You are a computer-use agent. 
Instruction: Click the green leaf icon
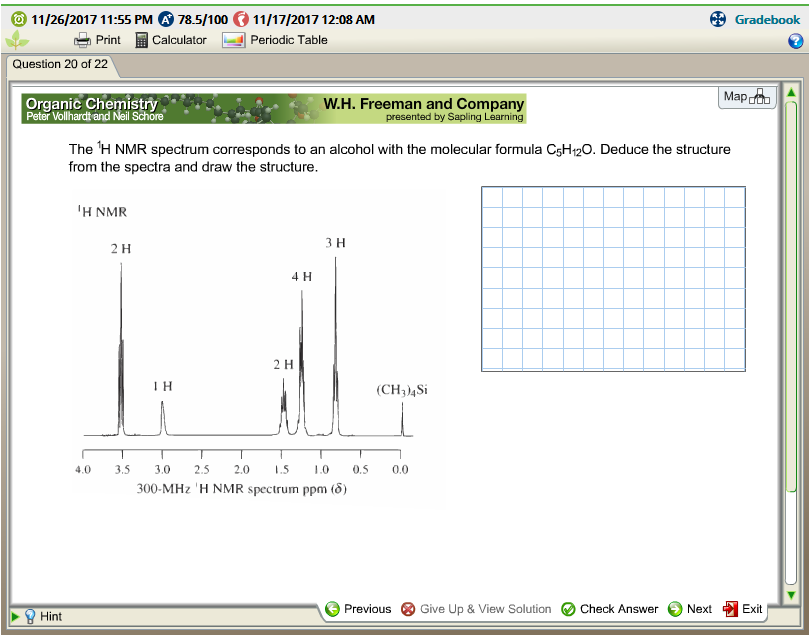[14, 41]
